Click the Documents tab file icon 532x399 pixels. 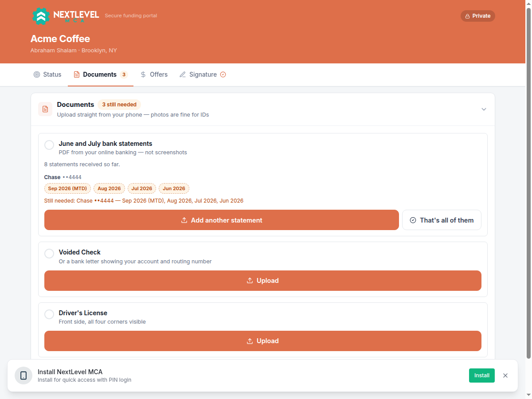pos(77,74)
